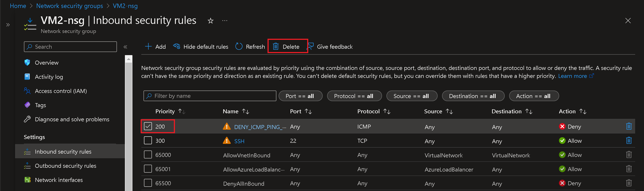Image resolution: width=644 pixels, height=191 pixels.
Task: Delete the priority 200 rule via trash icon
Action: pos(629,126)
